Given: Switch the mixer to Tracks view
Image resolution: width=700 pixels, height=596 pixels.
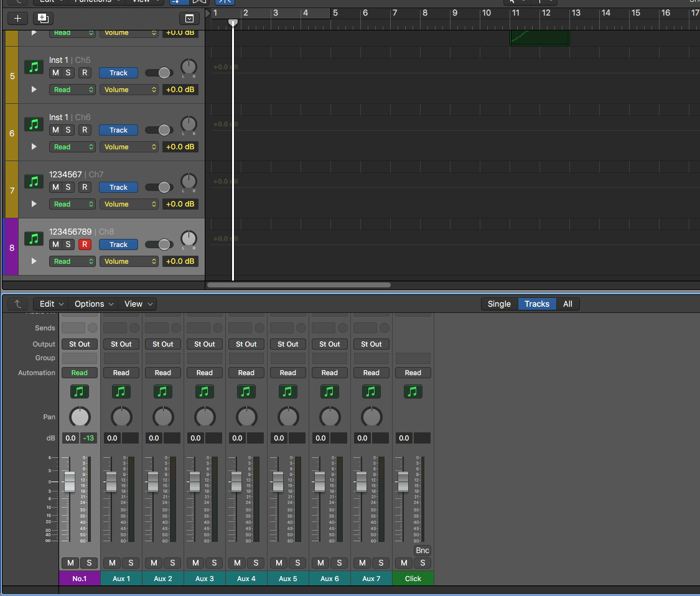Looking at the screenshot, I should click(537, 304).
